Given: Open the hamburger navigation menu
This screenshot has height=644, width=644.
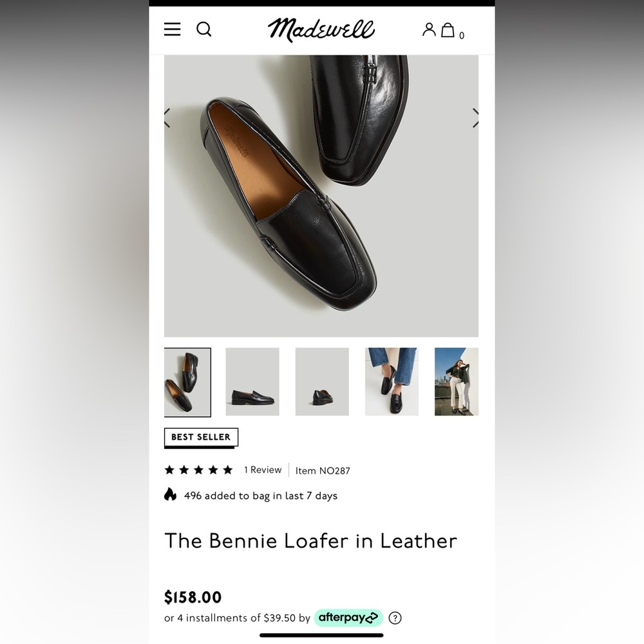Looking at the screenshot, I should click(x=172, y=29).
